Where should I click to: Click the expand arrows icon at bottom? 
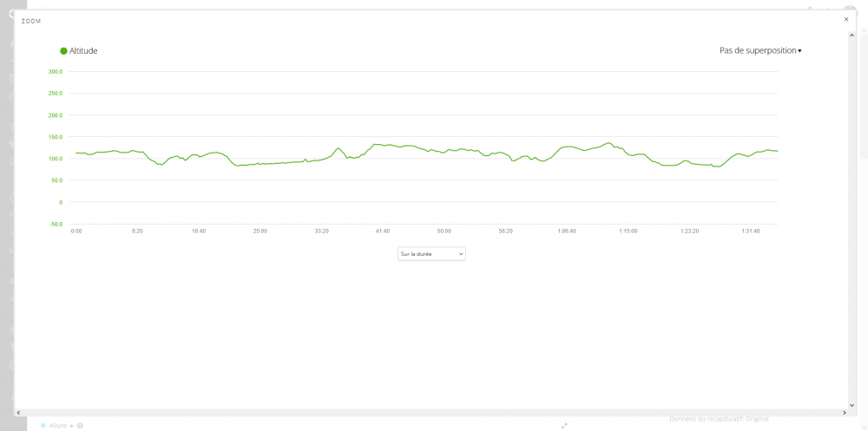(x=564, y=426)
